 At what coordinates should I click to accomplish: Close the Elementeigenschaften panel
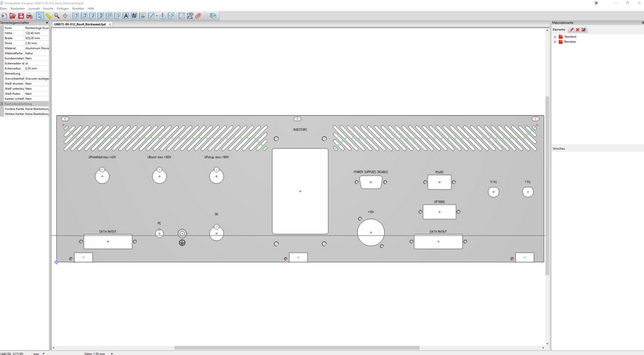tap(47, 23)
